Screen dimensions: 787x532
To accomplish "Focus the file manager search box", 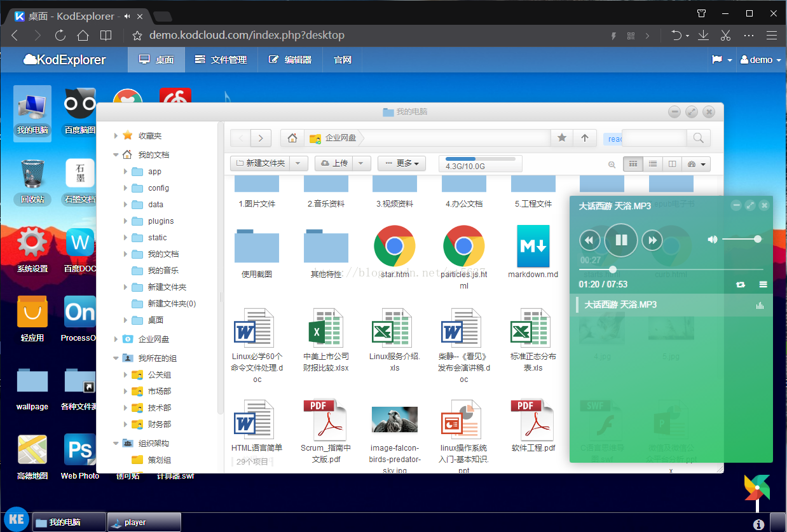I will [x=654, y=138].
